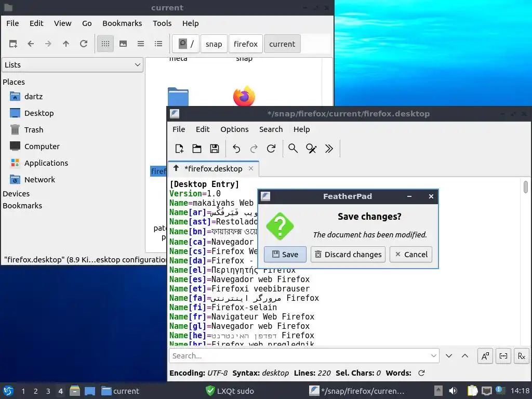Viewport: 532px width, 399px height.
Task: Click the Undo arrow in FeatherPad toolbar
Action: (x=236, y=149)
